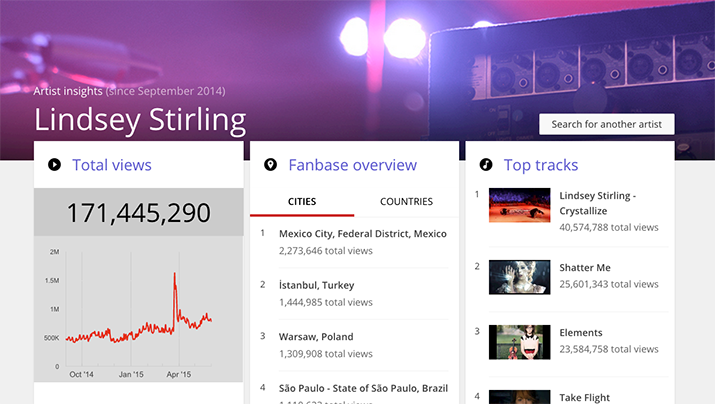Open the Shatter Me video thumbnail
715x404 pixels.
[x=519, y=277]
